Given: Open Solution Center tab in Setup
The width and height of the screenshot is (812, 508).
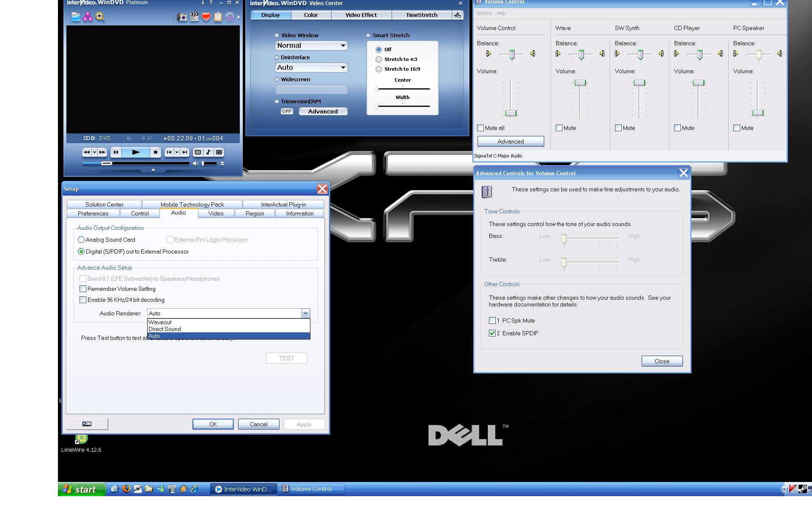Looking at the screenshot, I should [x=104, y=204].
